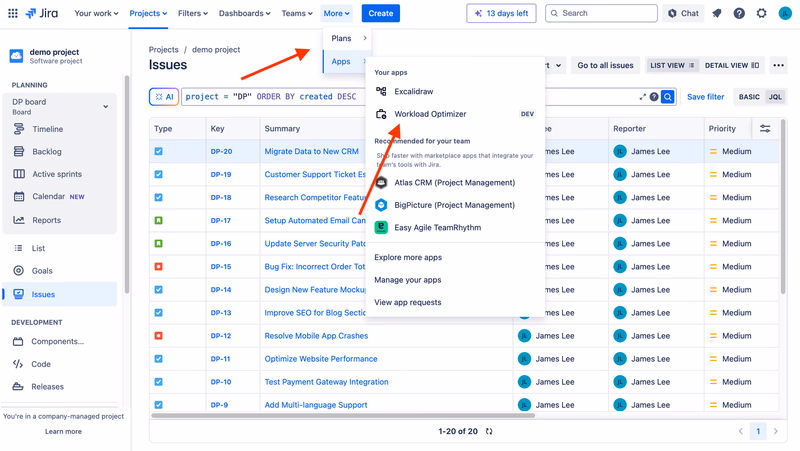Click the JQL syntax help icon
The image size is (800, 451).
pyautogui.click(x=654, y=97)
